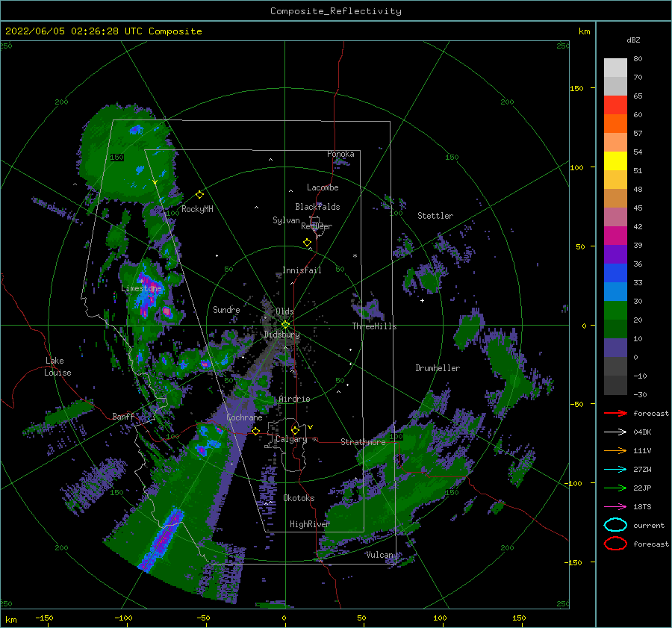The height and width of the screenshot is (628, 672).
Task: Click the Sylvan label
Action: (x=286, y=220)
